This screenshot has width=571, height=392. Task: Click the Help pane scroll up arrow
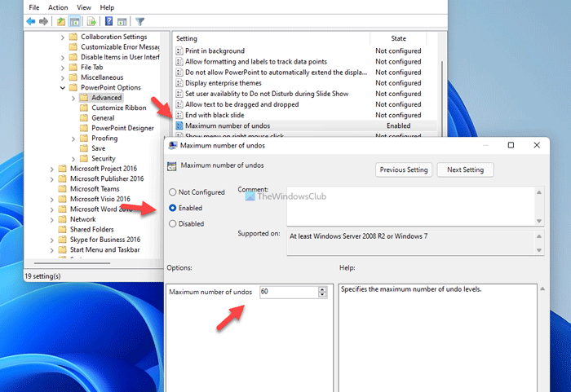pyautogui.click(x=542, y=288)
